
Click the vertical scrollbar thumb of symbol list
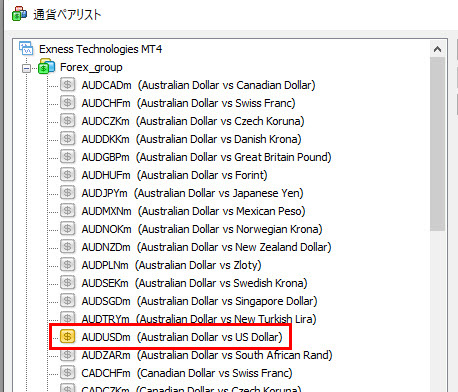pos(437,144)
